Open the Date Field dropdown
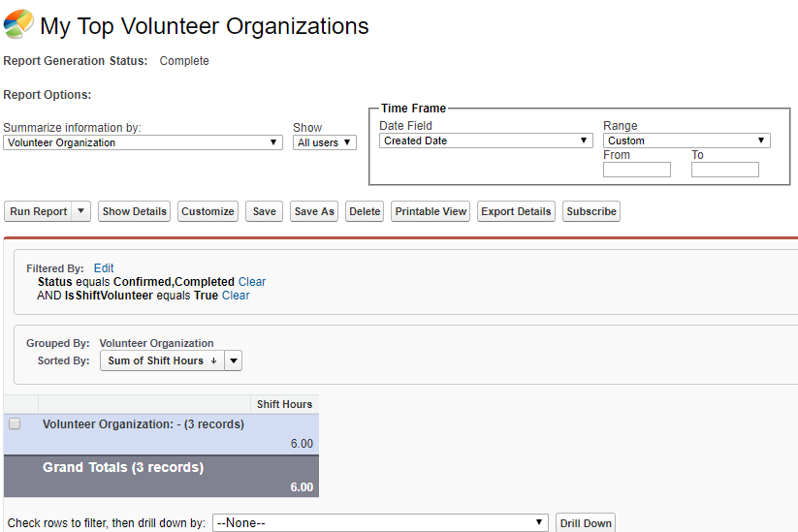The height and width of the screenshot is (532, 798). [x=485, y=141]
